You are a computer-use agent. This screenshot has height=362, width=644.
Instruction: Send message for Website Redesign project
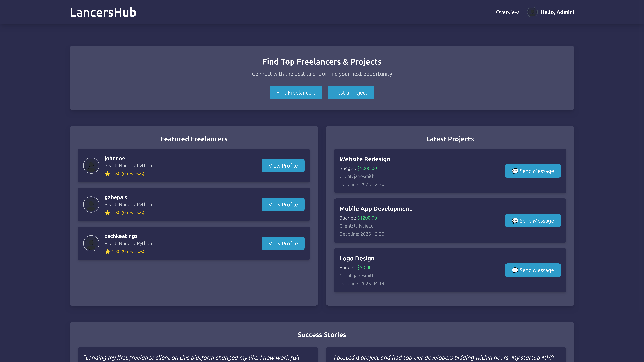[x=533, y=171]
